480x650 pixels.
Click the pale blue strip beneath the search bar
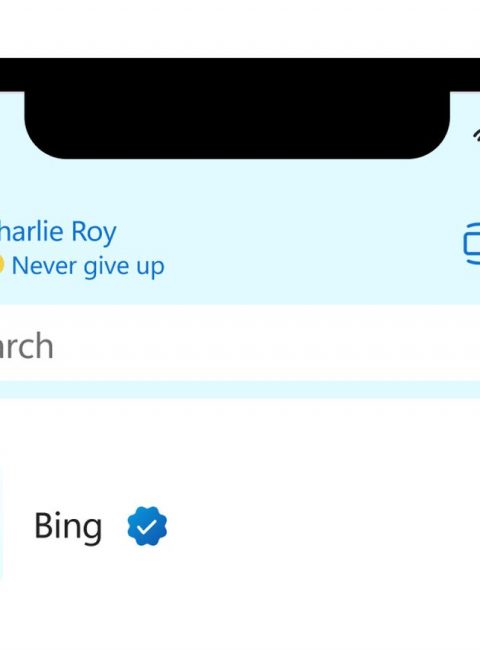click(x=240, y=390)
